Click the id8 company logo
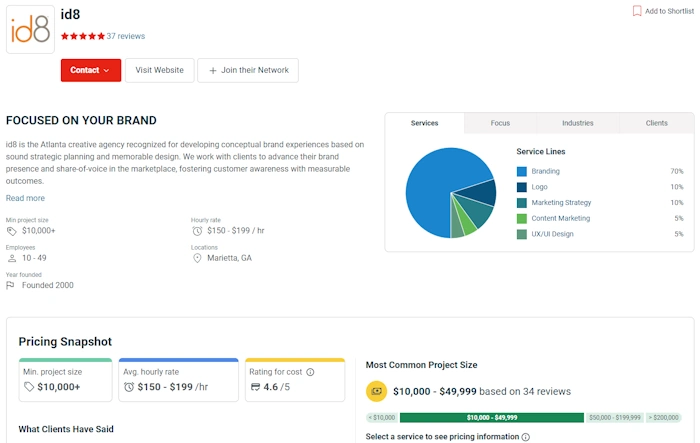700x443 pixels. 30,29
